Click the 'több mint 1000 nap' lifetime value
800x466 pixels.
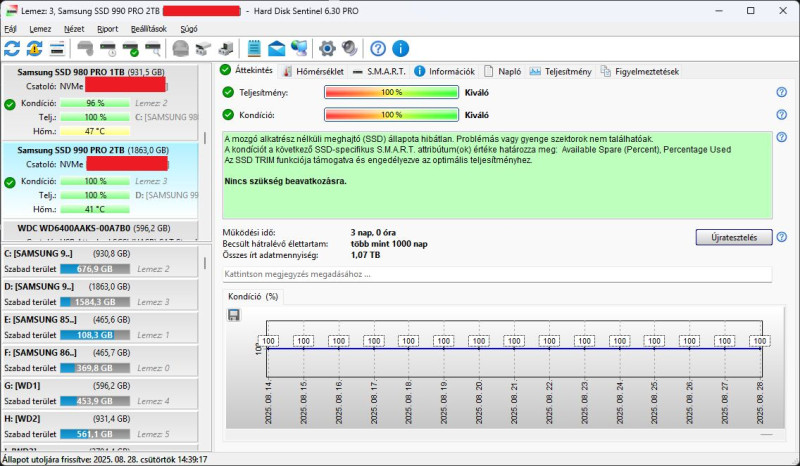pos(389,243)
